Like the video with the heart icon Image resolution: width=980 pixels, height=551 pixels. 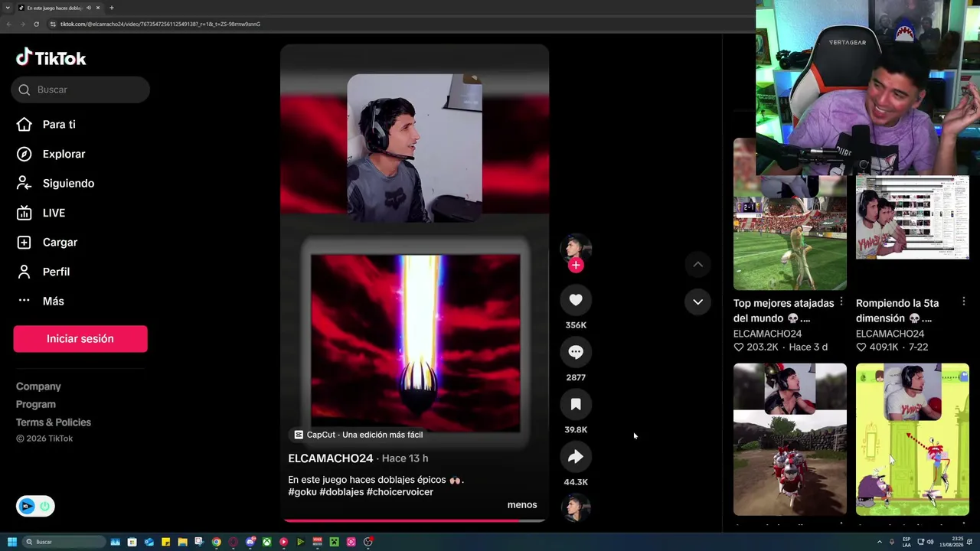(576, 300)
